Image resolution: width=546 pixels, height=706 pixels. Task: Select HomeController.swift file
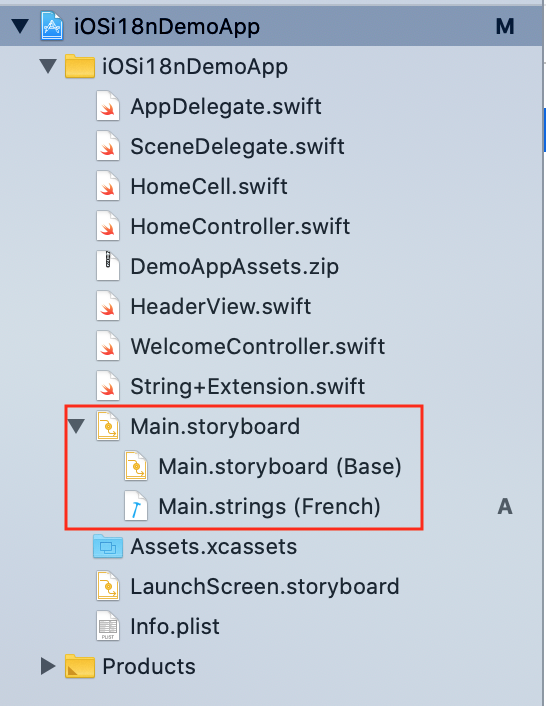(x=240, y=226)
